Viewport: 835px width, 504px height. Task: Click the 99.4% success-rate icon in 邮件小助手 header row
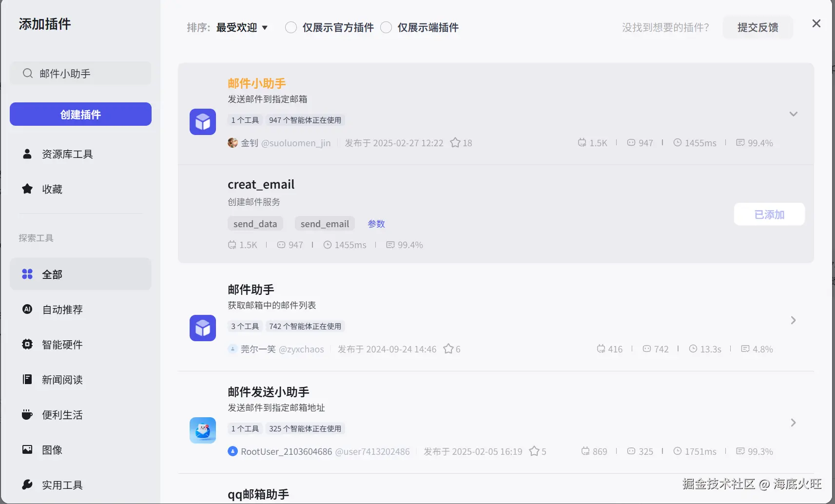click(x=740, y=143)
